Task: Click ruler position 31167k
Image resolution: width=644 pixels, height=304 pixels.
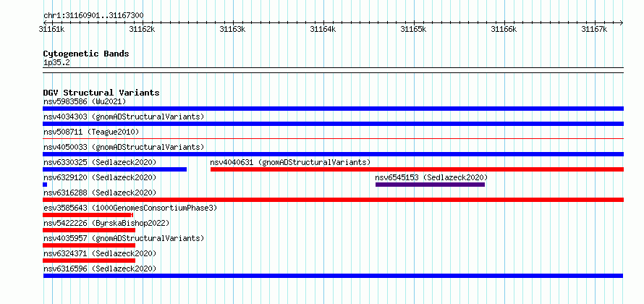Action: click(x=595, y=29)
